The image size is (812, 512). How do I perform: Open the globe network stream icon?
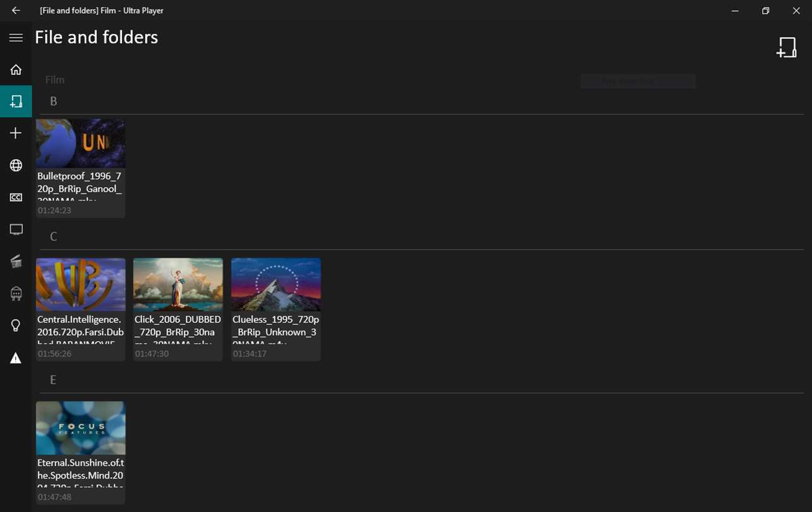click(x=16, y=166)
